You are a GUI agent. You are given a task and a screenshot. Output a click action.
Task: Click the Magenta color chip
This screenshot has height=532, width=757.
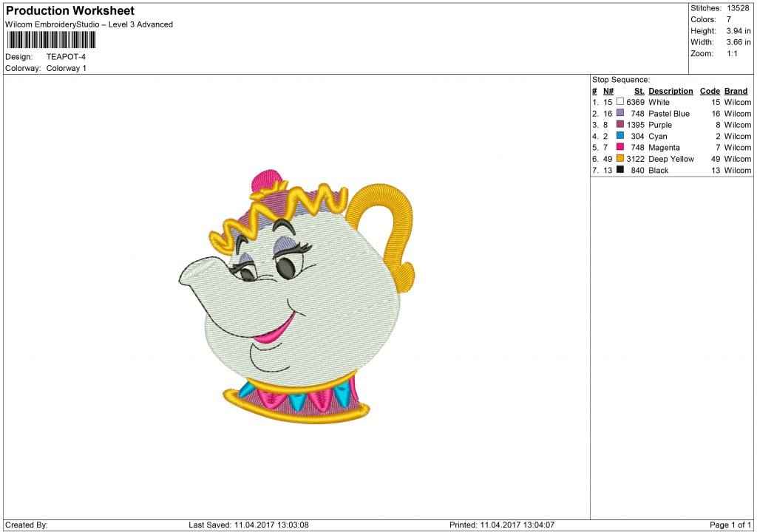click(619, 147)
